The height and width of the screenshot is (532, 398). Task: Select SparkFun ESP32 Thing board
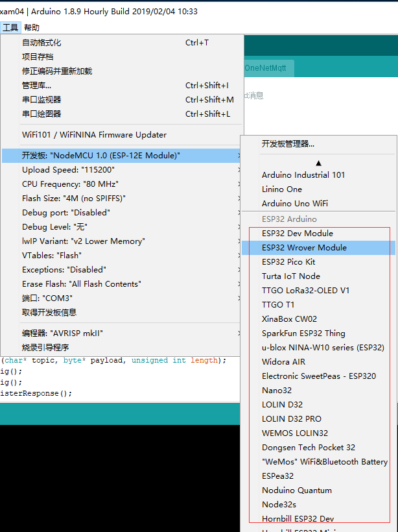[318, 333]
